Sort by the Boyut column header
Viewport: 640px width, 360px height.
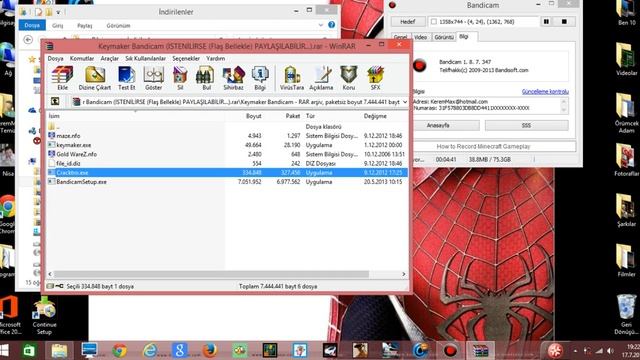click(x=253, y=116)
